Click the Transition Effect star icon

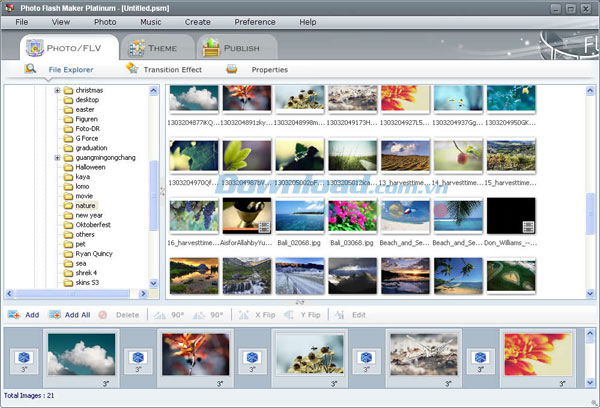(x=132, y=68)
